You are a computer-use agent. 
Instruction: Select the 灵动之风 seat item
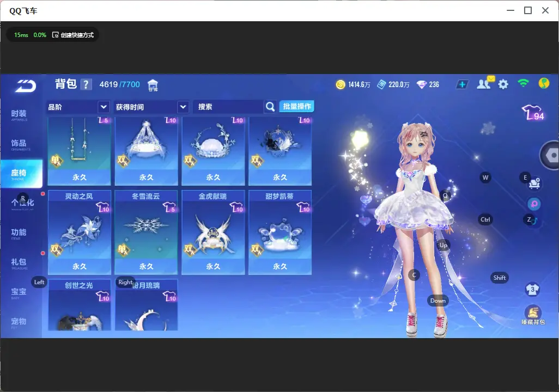click(79, 232)
